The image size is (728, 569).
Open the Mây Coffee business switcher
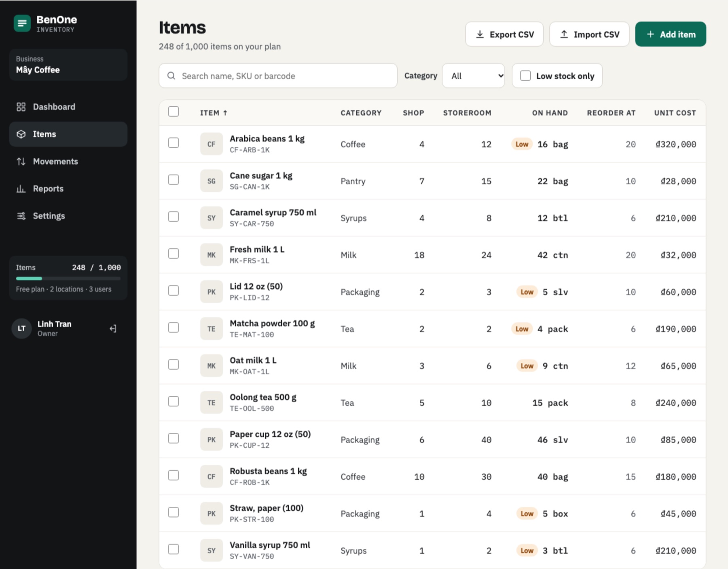click(x=68, y=65)
